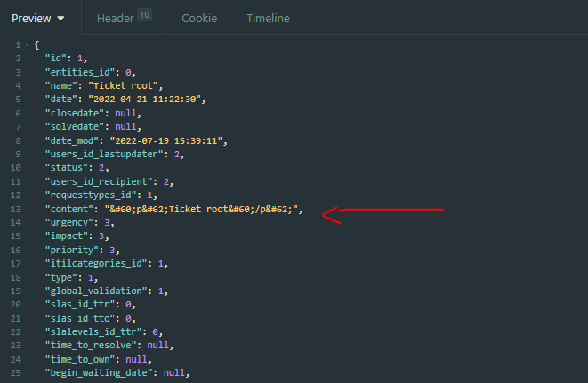Open the Preview dropdown arrow
This screenshot has width=588, height=383.
click(60, 19)
